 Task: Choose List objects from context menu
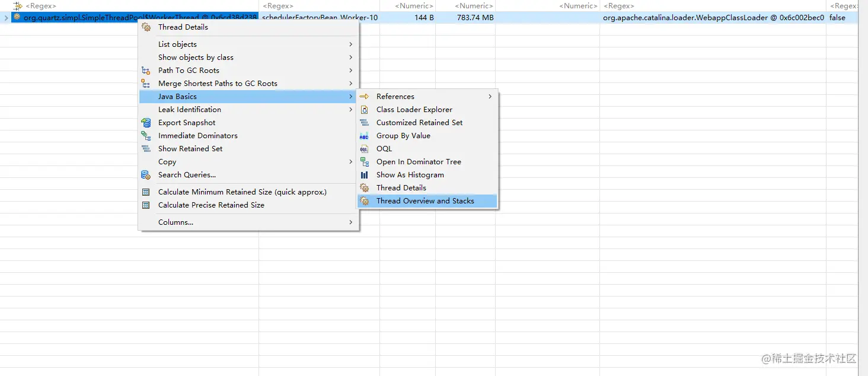(x=248, y=44)
